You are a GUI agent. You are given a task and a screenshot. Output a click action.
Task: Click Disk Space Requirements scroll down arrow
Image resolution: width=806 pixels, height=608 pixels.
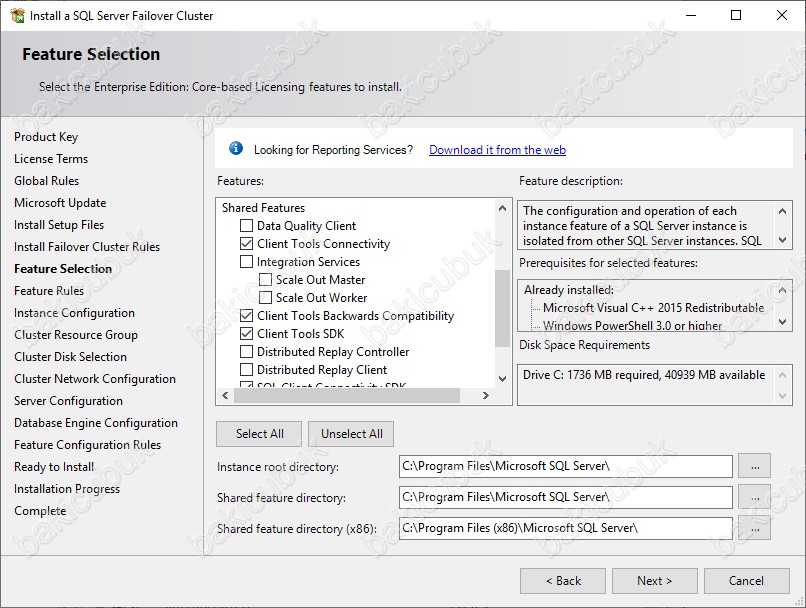coord(782,396)
